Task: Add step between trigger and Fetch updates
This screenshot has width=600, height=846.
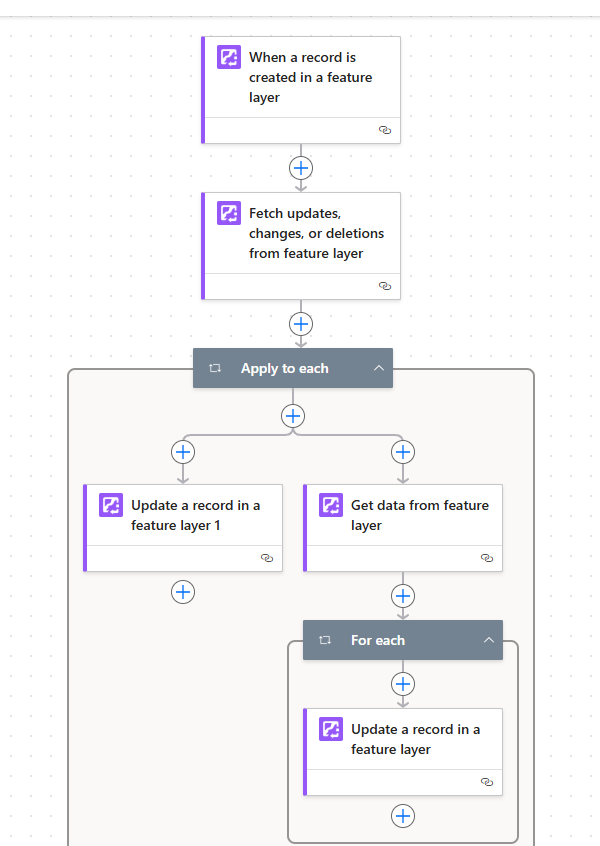Action: 301,168
